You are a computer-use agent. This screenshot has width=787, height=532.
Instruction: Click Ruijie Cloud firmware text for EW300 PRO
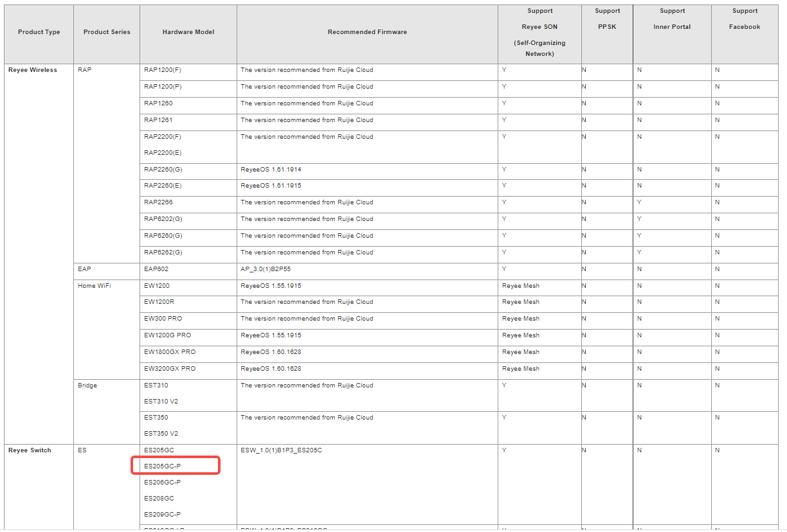pyautogui.click(x=307, y=319)
